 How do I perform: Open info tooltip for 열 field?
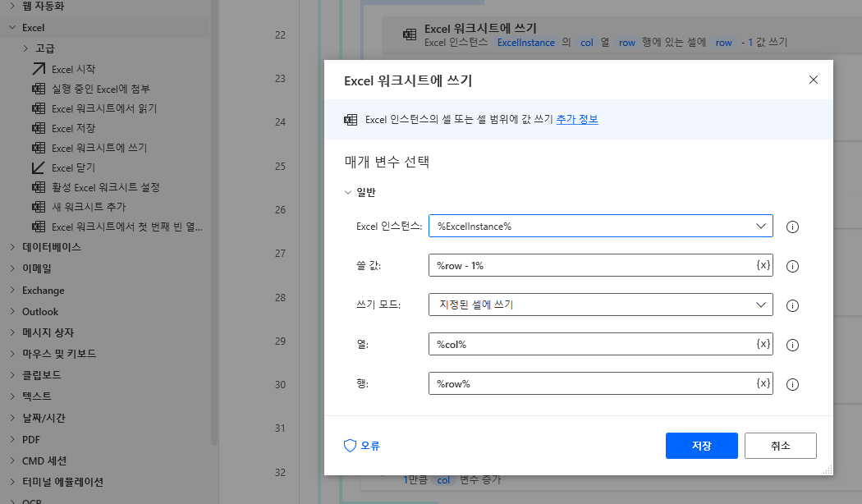click(792, 345)
